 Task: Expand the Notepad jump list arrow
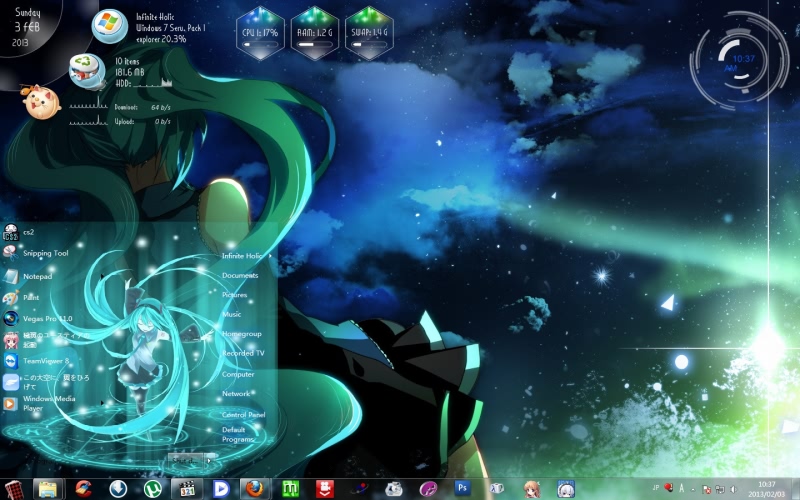click(102, 276)
